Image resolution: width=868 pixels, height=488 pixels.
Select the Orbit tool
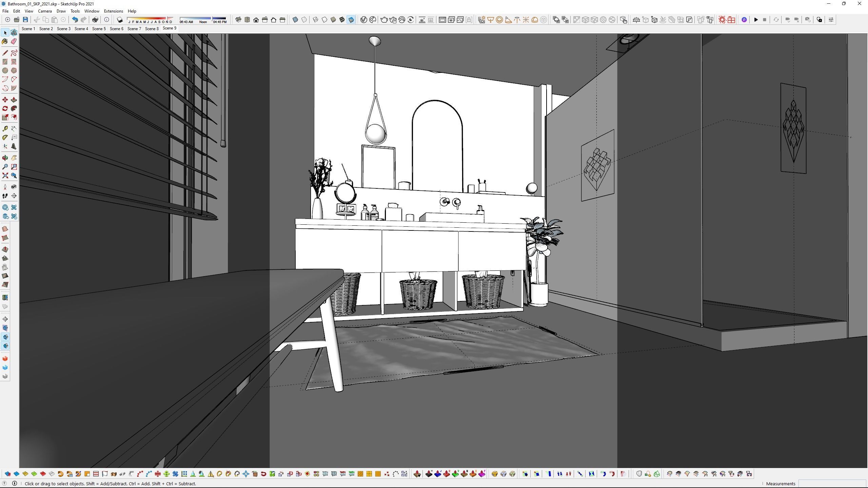[x=5, y=158]
